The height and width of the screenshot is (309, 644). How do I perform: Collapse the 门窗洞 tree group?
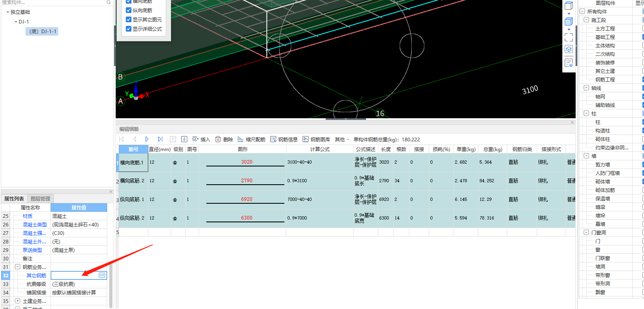586,232
